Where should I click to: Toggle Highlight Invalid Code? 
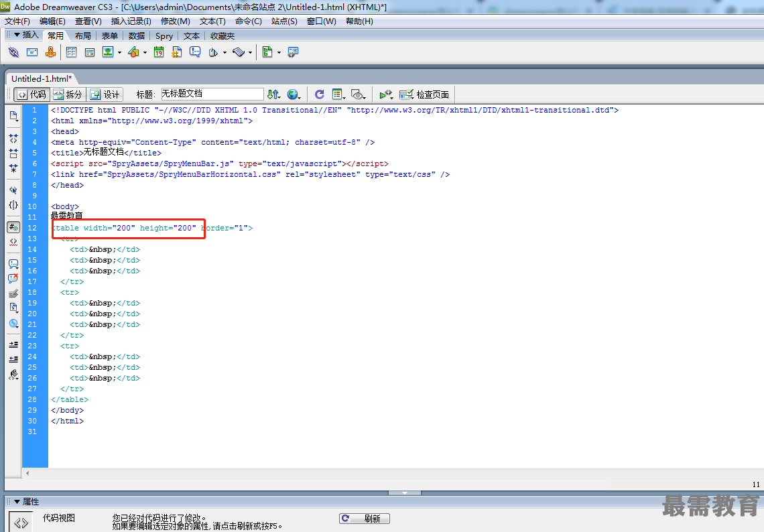click(x=13, y=242)
